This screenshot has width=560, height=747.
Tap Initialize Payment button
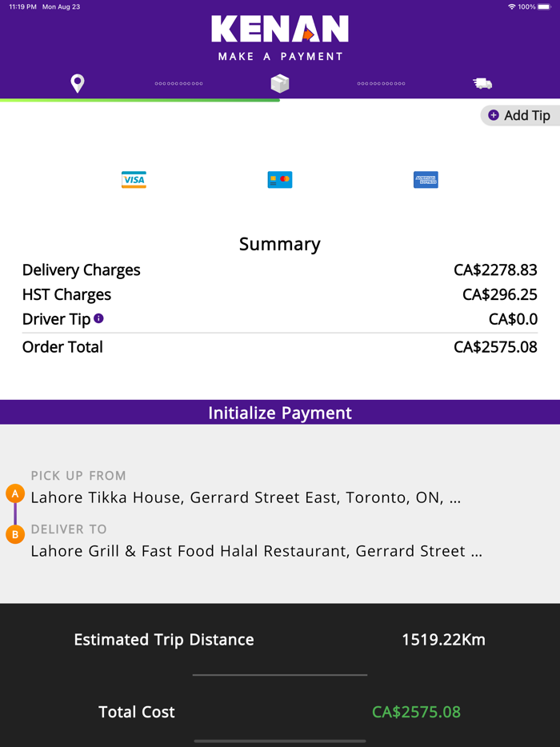[280, 413]
